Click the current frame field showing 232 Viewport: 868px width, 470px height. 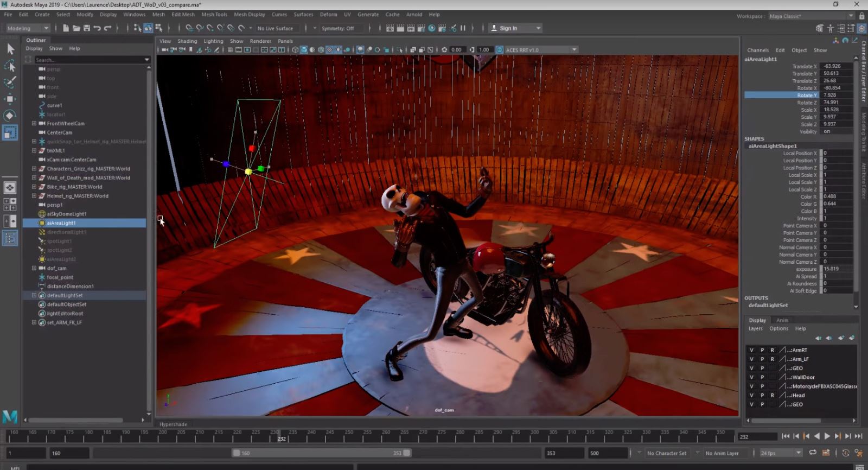point(757,436)
